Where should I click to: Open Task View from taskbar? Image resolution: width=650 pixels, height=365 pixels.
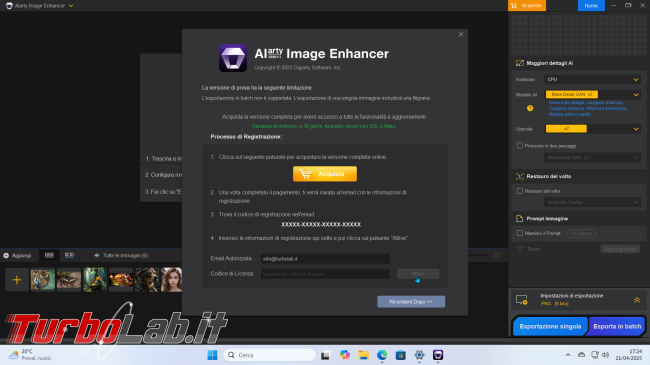(325, 355)
